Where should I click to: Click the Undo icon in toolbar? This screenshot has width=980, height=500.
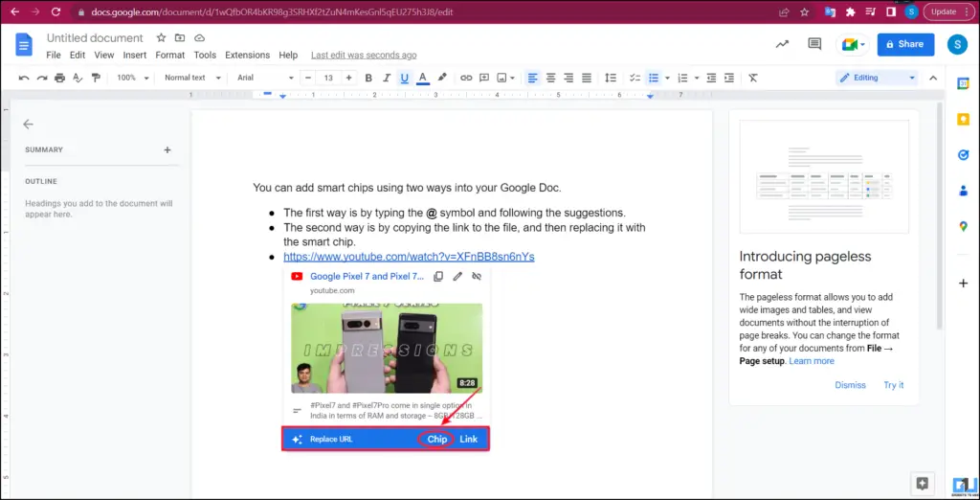point(24,79)
